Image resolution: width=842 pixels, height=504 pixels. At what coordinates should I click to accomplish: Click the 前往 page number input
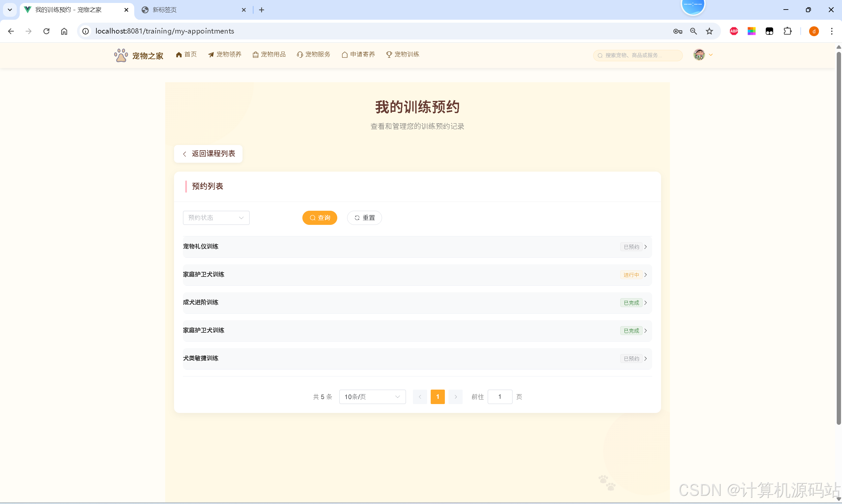(500, 397)
